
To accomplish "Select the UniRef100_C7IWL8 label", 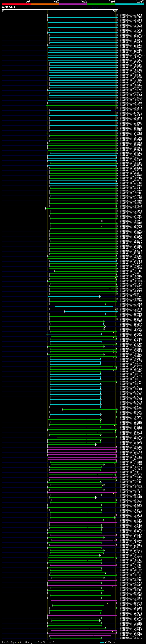I will pos(131,304).
